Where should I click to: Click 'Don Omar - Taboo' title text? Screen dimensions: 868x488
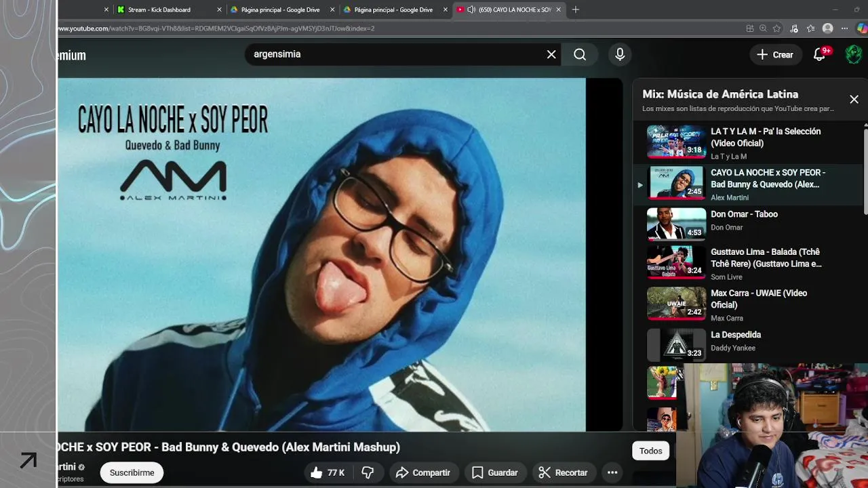point(744,214)
